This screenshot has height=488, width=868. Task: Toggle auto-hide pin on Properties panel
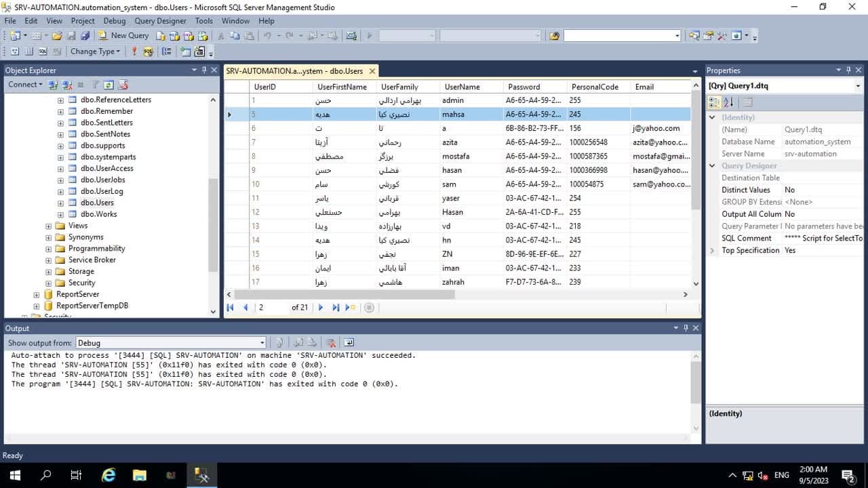tap(848, 70)
